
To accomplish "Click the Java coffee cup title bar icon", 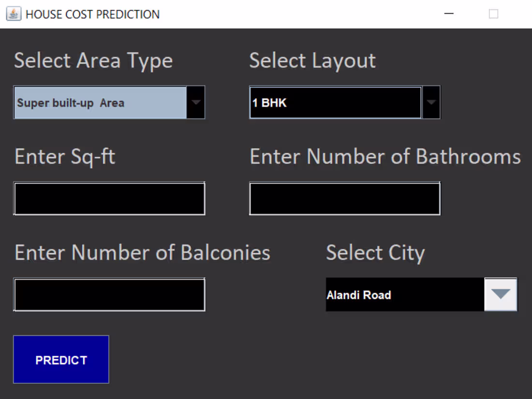I will coord(13,14).
